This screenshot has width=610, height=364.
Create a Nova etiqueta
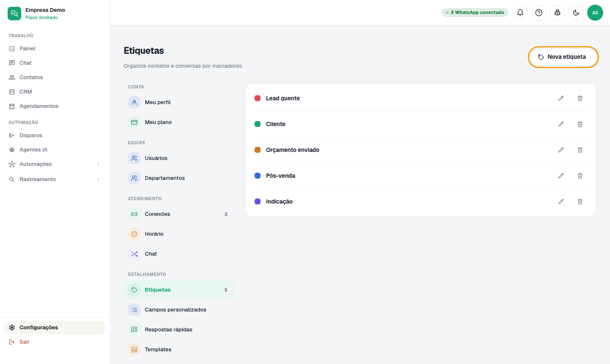click(x=563, y=57)
